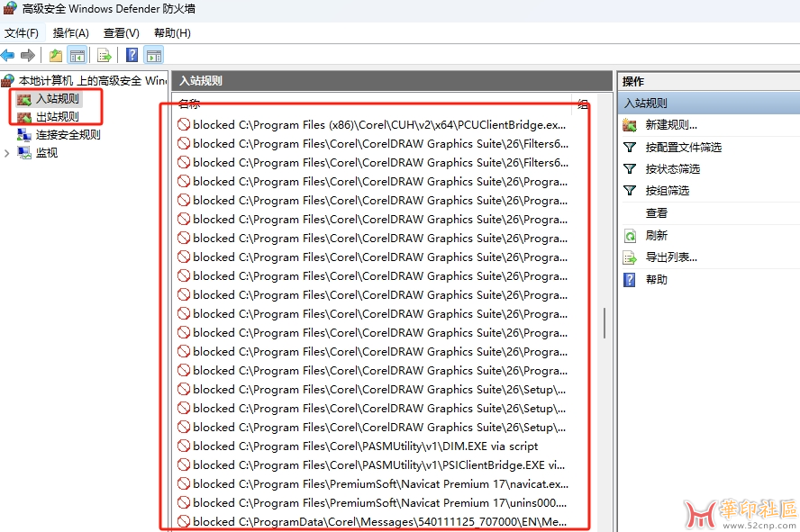
Task: Toggle the action pane toolbar icon
Action: (153, 55)
